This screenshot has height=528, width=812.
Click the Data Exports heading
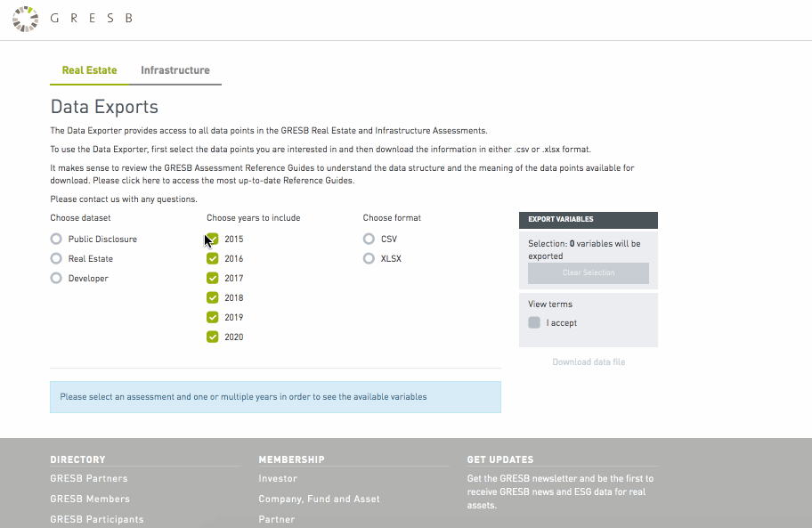coord(104,107)
